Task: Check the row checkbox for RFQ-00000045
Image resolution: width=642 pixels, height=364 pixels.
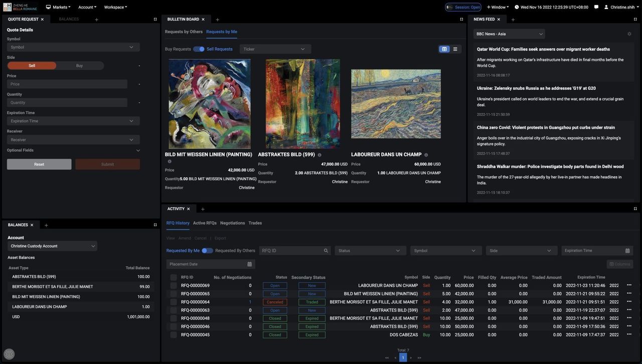Action: 174,335
